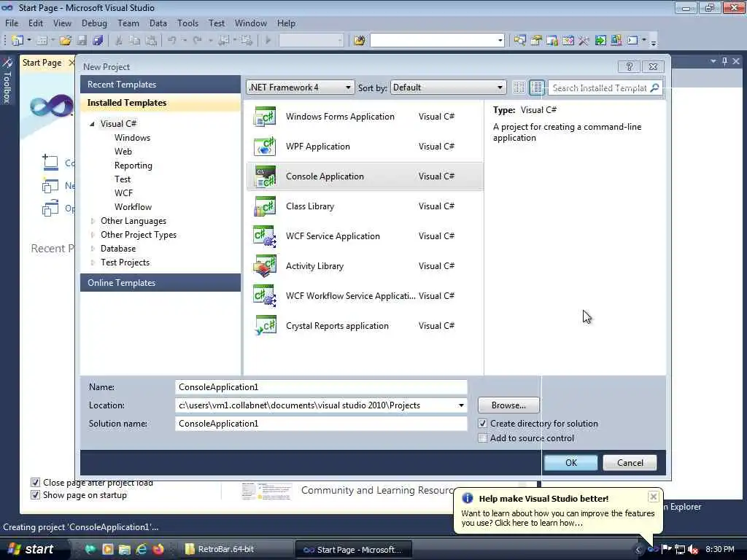The width and height of the screenshot is (747, 560).
Task: Expand the Test Projects tree node
Action: click(93, 262)
